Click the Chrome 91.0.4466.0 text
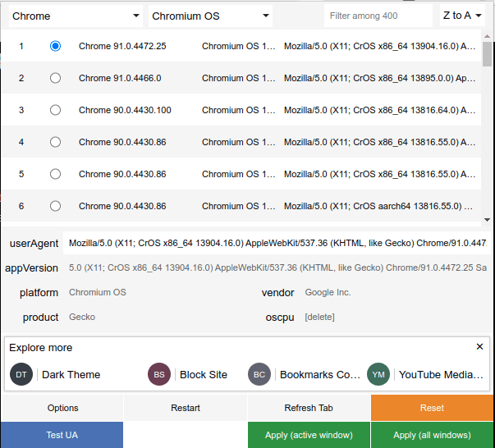 [120, 78]
